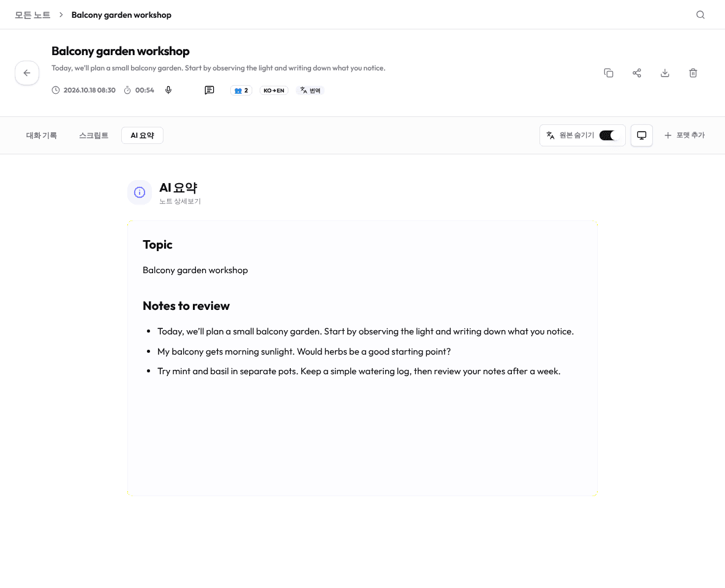Click the 포맷 추가 button
The image size is (725, 588).
pos(685,135)
